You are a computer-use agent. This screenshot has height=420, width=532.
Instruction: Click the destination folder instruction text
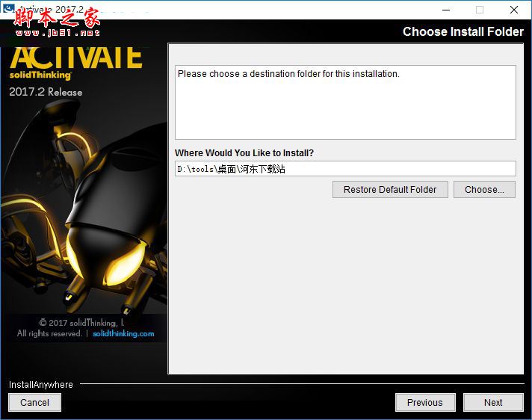(288, 74)
